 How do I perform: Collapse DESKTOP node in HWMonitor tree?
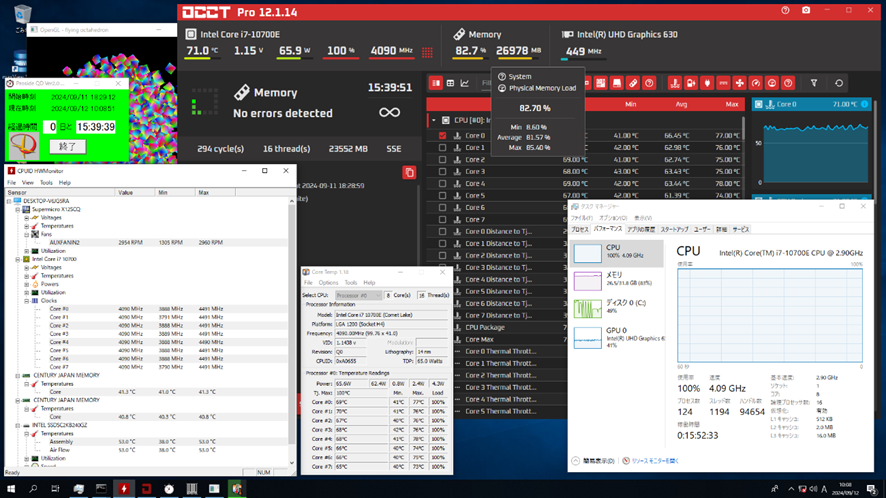9,201
